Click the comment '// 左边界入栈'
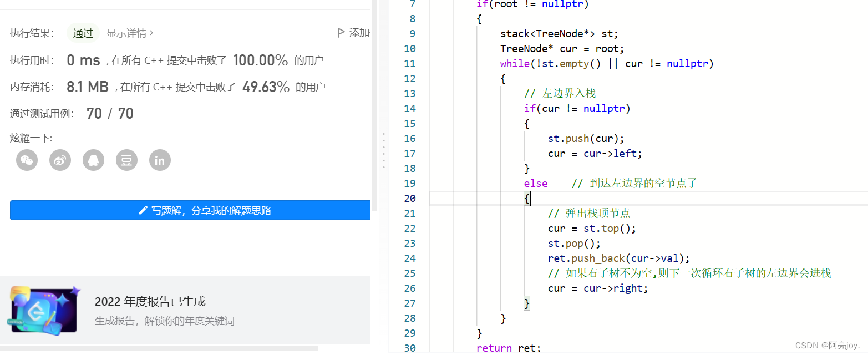The width and height of the screenshot is (868, 355). pos(560,94)
